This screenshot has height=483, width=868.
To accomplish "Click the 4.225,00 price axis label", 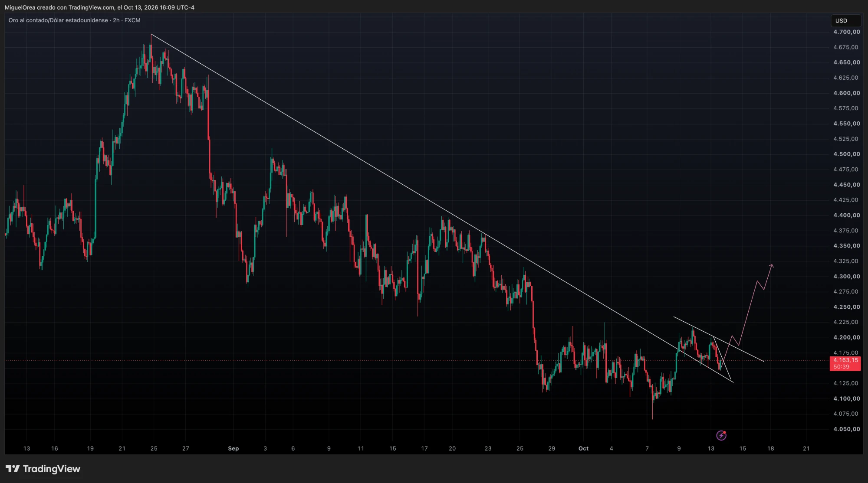I will 845,322.
